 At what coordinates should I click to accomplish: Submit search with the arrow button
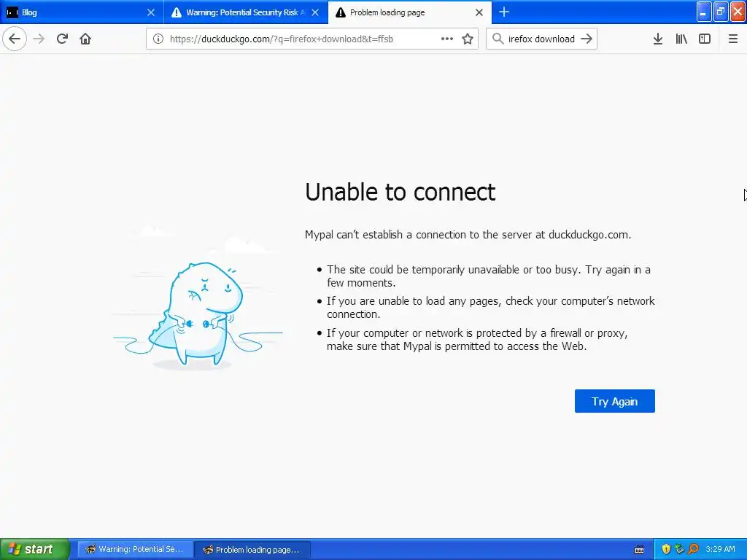tap(587, 39)
